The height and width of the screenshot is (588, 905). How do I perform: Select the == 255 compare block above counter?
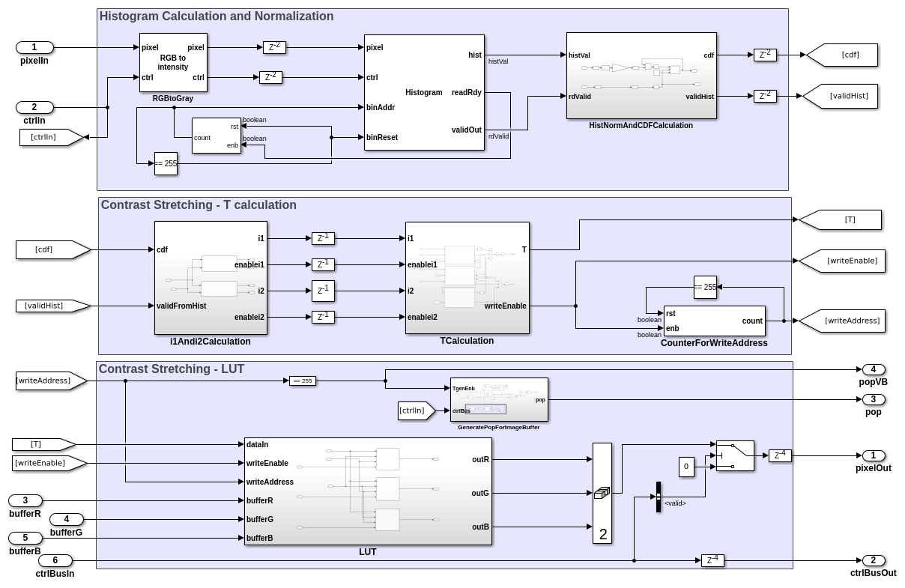(x=705, y=287)
